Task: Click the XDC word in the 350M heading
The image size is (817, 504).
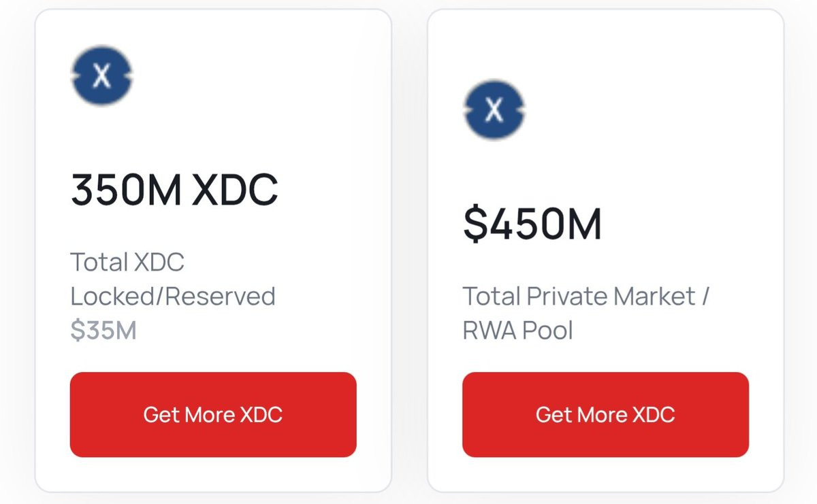Action: 234,190
